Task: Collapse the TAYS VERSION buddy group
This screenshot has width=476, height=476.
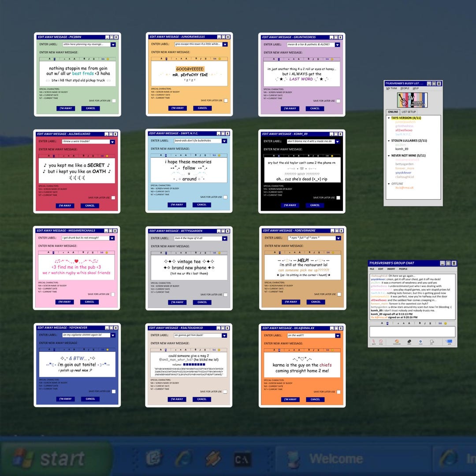Action: click(x=389, y=118)
